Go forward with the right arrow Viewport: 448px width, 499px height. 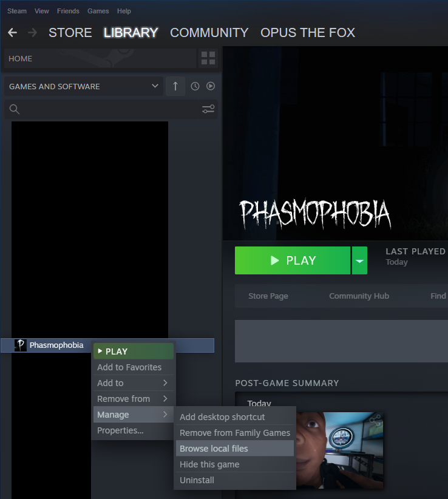click(x=32, y=32)
